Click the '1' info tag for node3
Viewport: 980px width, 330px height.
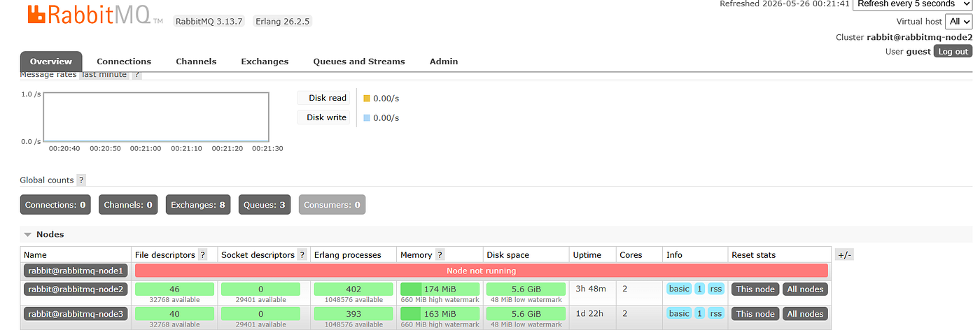point(699,314)
